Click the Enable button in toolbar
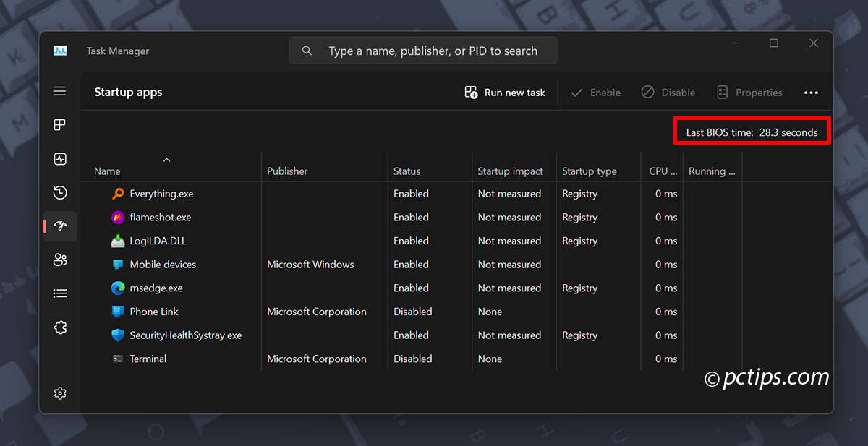Image resolution: width=868 pixels, height=446 pixels. 595,93
